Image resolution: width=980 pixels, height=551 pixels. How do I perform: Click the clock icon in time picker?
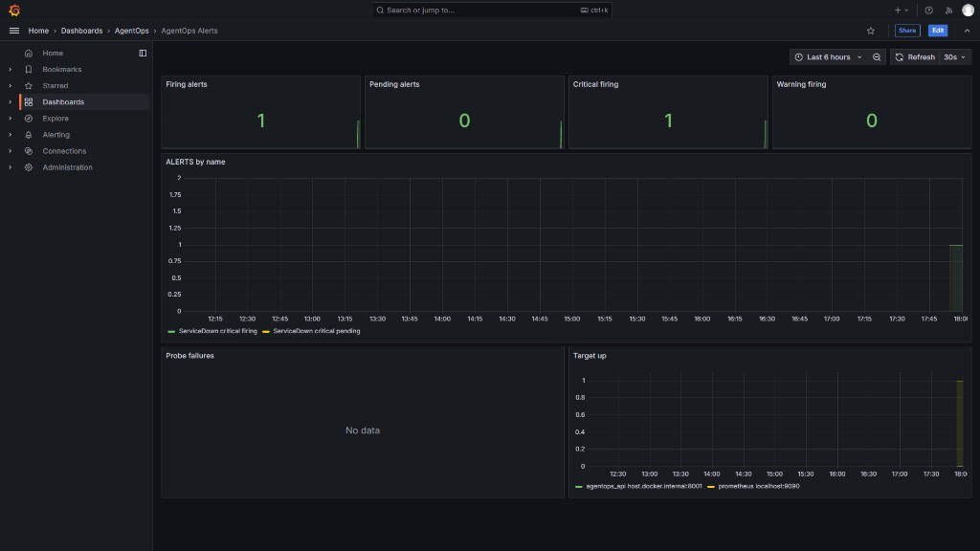pos(799,56)
